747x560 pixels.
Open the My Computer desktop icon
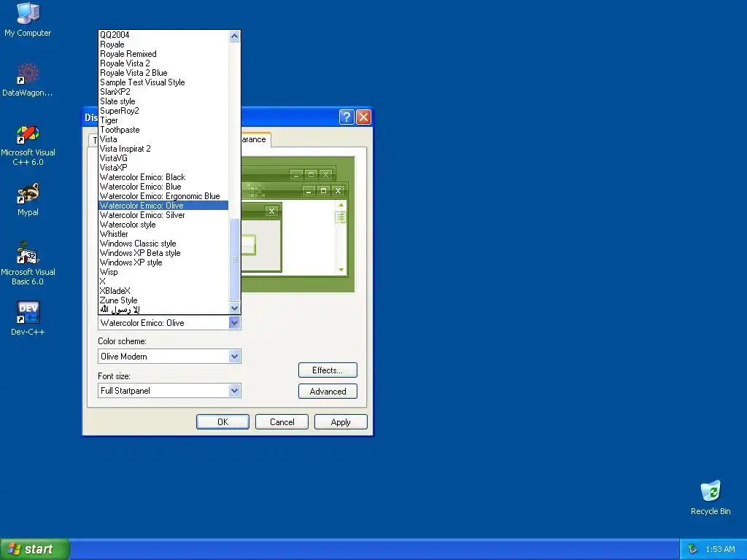click(28, 20)
